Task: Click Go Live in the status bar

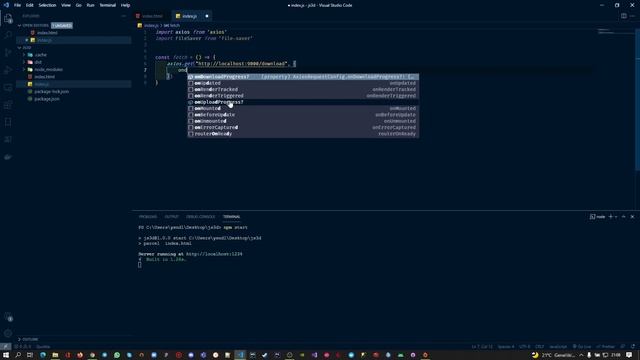Action: (x=582, y=347)
